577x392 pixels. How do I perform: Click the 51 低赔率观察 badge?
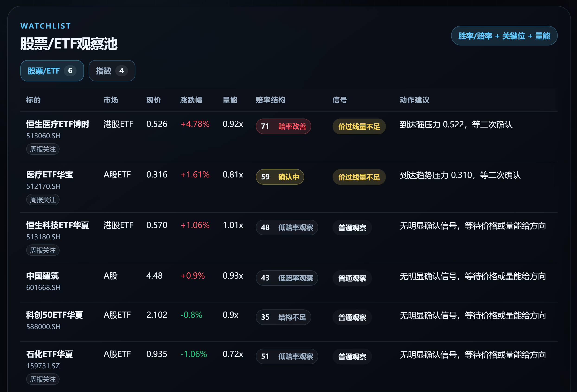(x=287, y=357)
